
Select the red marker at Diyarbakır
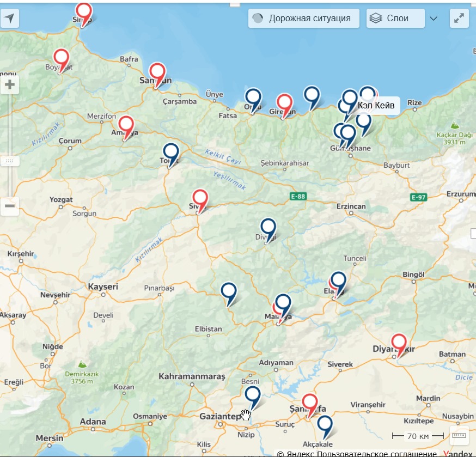(x=399, y=343)
